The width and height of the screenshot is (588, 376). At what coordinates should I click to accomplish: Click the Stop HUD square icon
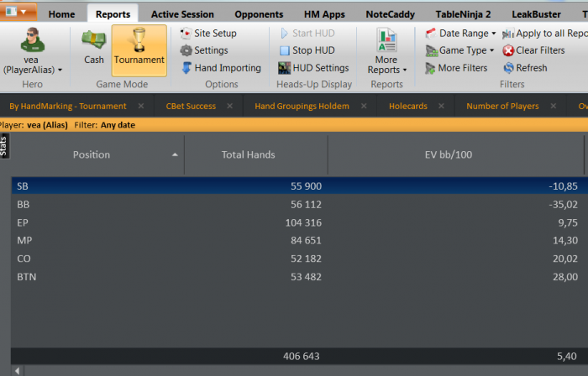point(285,50)
